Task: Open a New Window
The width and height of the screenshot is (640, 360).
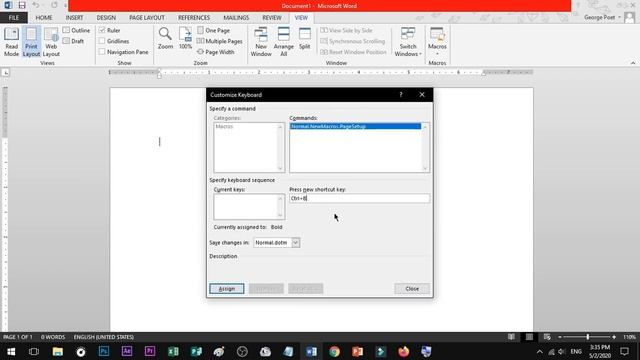Action: pos(261,42)
